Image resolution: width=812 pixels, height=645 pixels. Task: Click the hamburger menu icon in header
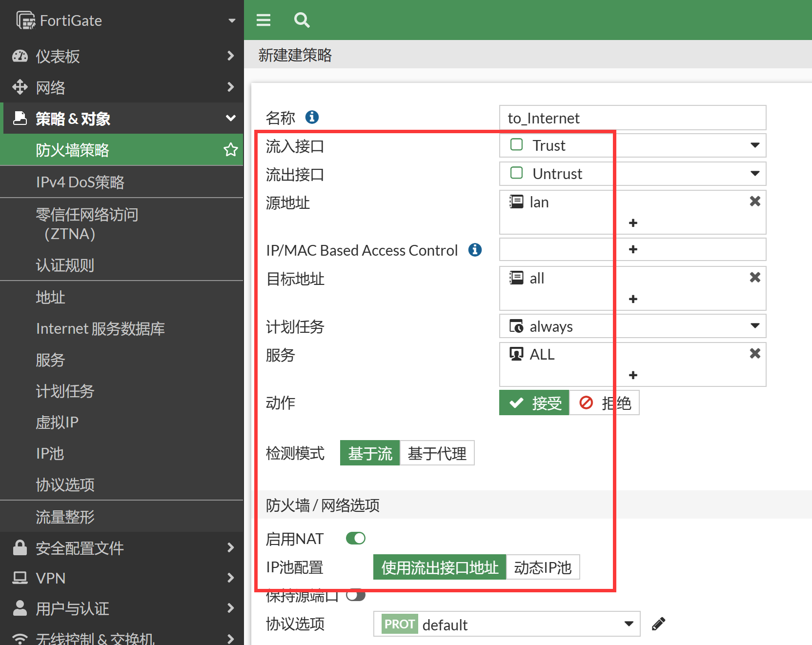pos(264,20)
